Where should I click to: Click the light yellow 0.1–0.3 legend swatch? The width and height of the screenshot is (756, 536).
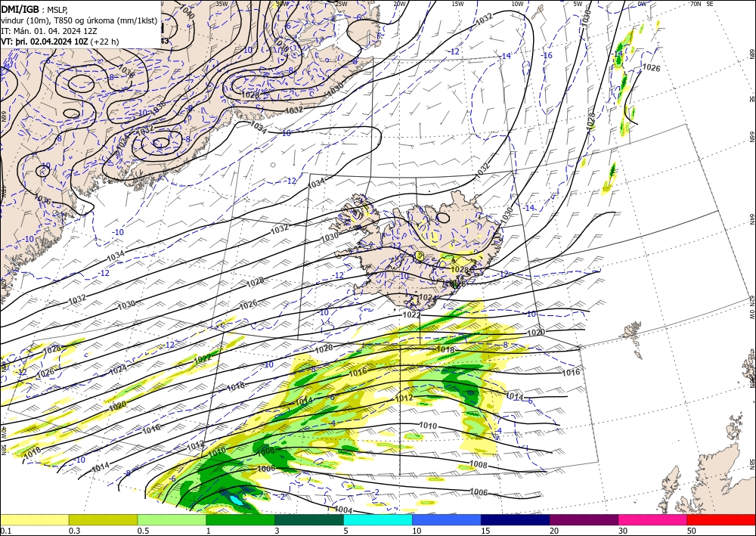[34, 519]
